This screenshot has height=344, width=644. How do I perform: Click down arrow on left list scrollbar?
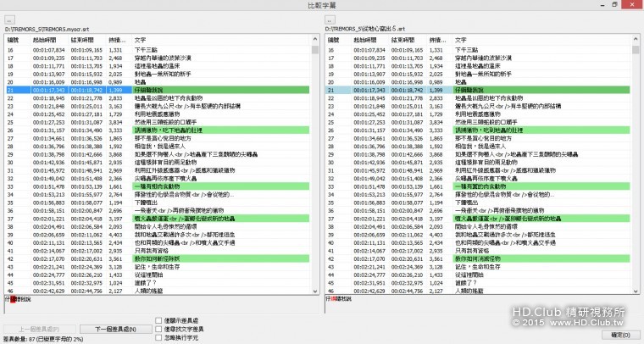pos(315,291)
